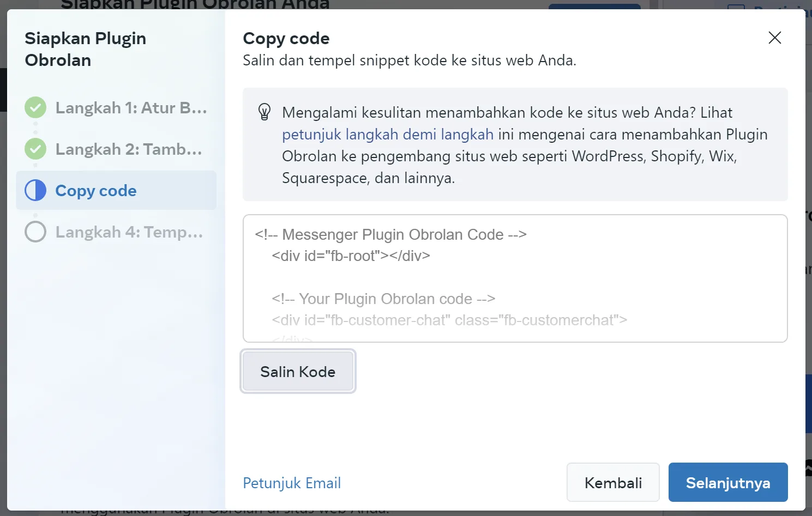Go to the Langkah 4: Temp… step
The width and height of the screenshot is (812, 516).
(116, 232)
